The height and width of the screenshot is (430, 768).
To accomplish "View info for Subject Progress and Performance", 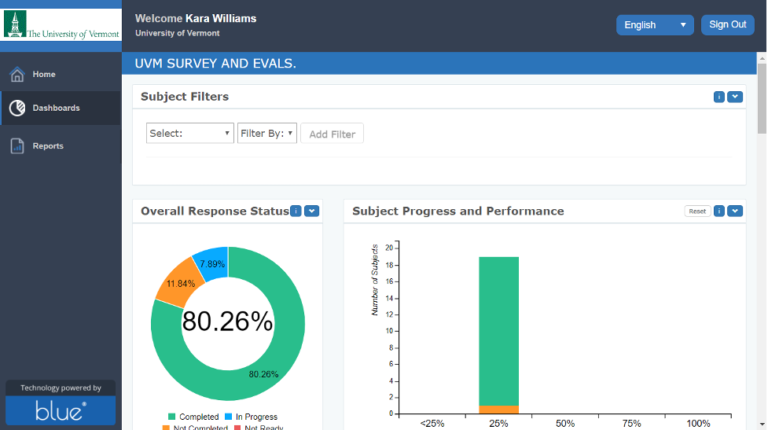I will pyautogui.click(x=719, y=211).
